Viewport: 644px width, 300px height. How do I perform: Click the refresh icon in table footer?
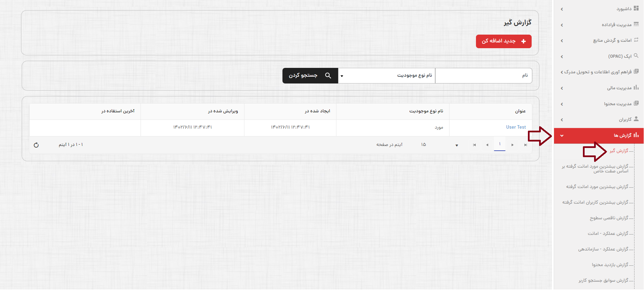pos(36,145)
